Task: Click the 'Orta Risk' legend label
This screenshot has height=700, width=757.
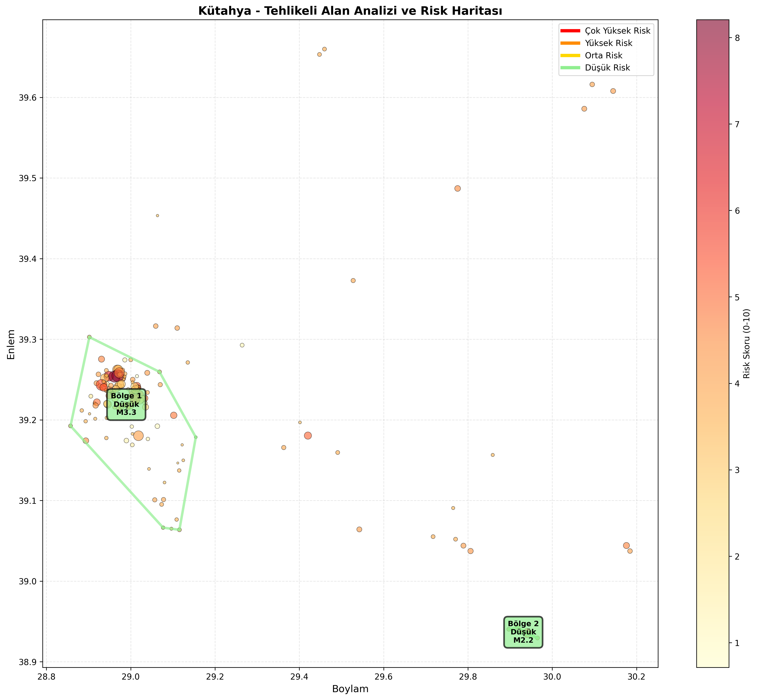Action: click(x=604, y=55)
